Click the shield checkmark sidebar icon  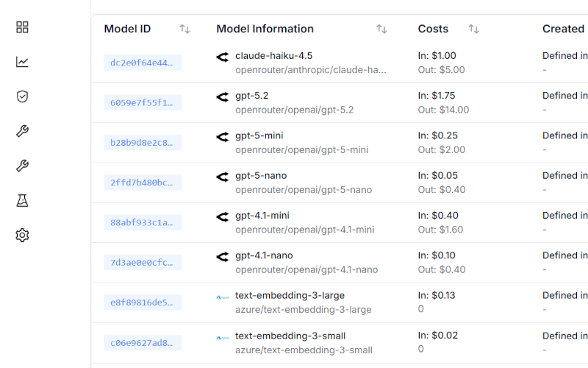pos(22,96)
